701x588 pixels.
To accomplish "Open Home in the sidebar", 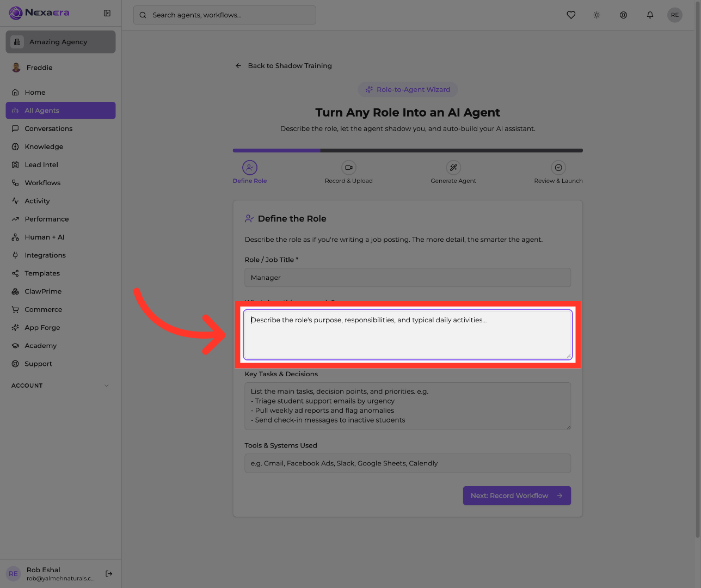I will [60, 93].
